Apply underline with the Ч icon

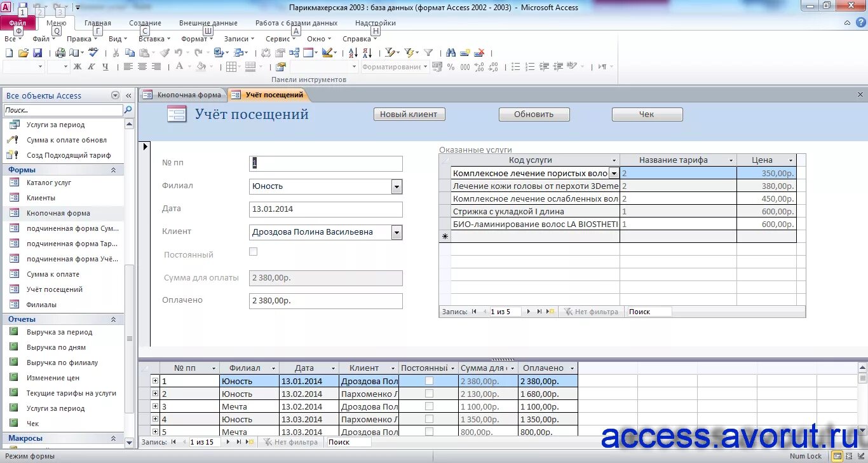coord(105,67)
